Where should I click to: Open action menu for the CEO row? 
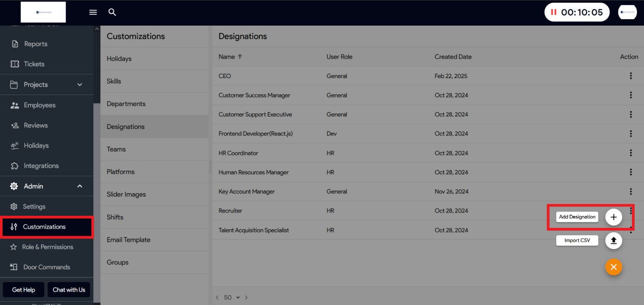click(x=631, y=76)
